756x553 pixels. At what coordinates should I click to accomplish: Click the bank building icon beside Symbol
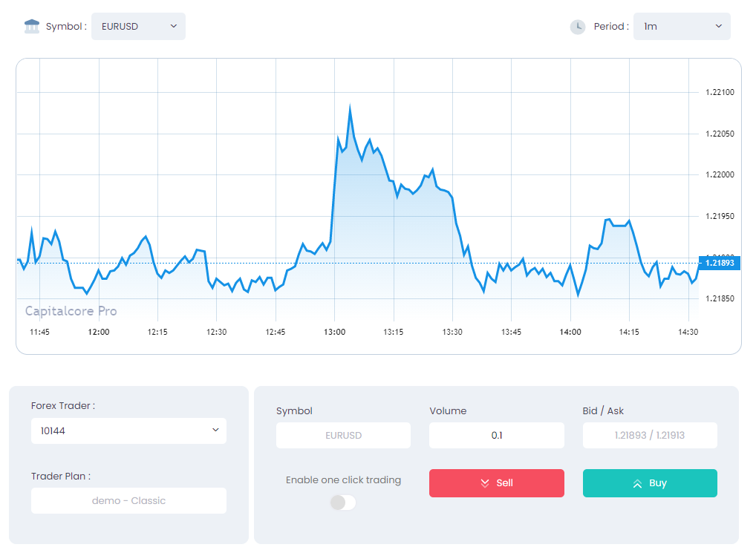coord(32,26)
